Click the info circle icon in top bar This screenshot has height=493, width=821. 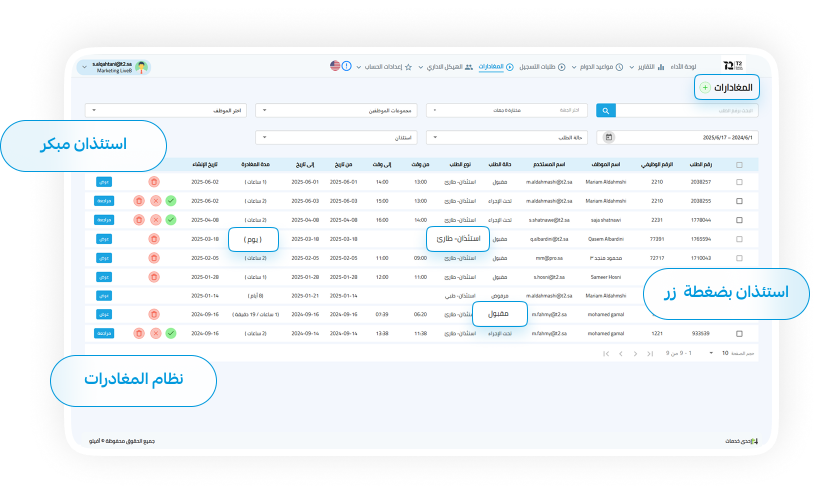click(347, 66)
